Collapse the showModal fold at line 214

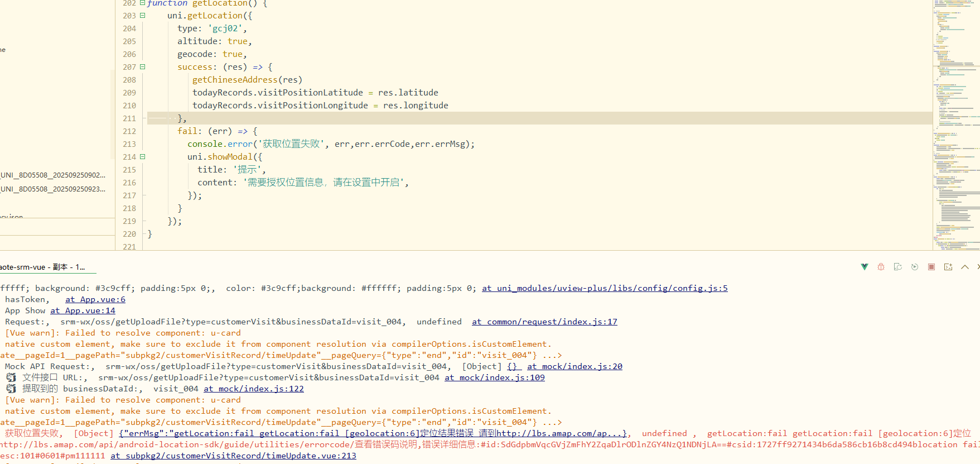pyautogui.click(x=142, y=157)
